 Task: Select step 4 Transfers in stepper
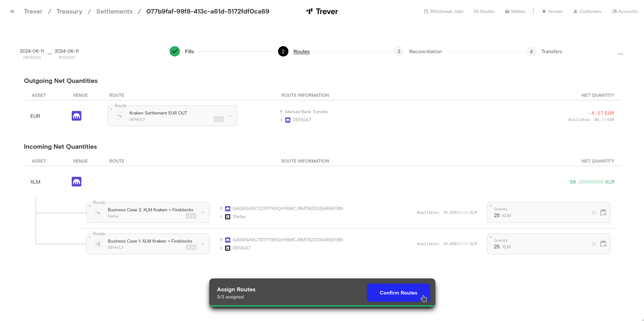point(551,52)
